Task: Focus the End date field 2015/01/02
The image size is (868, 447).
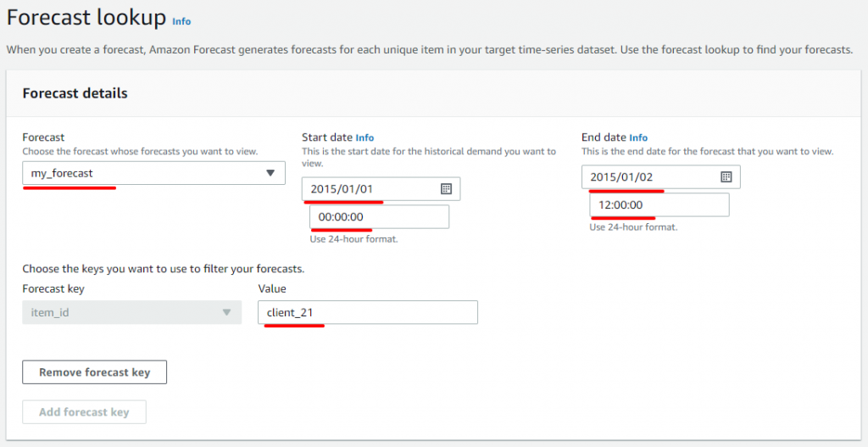Action: click(661, 176)
